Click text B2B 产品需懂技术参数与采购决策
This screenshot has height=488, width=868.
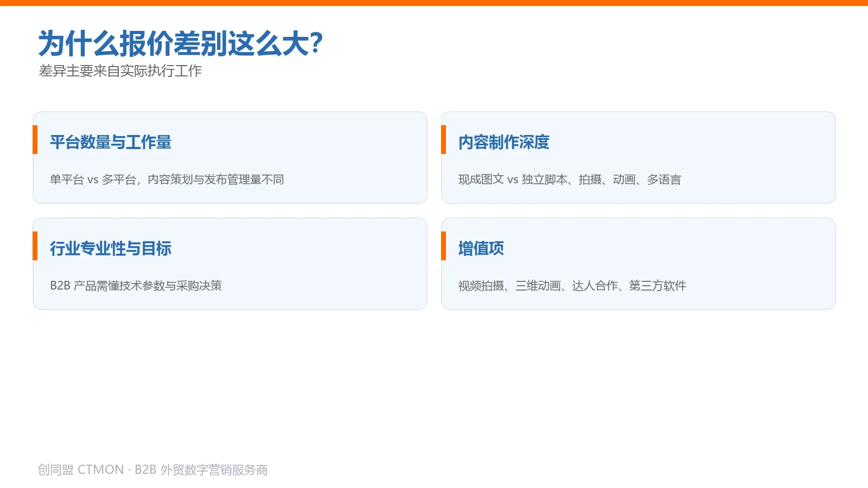coord(136,286)
